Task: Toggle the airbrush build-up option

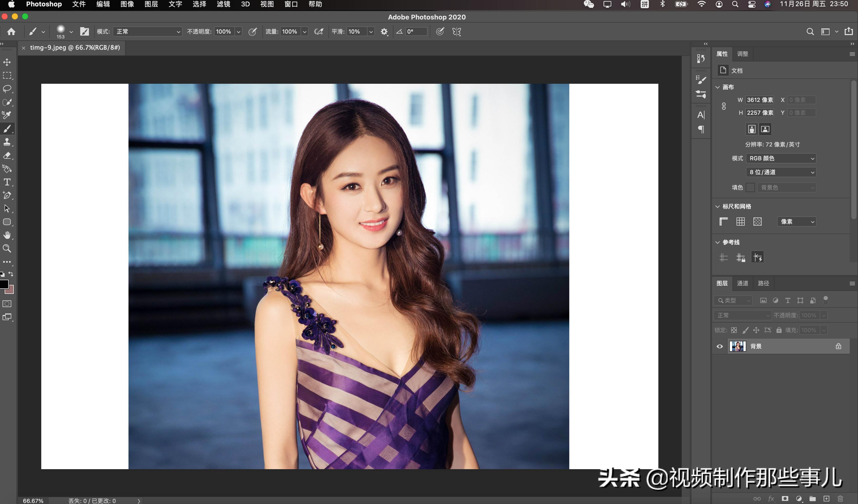Action: point(319,32)
